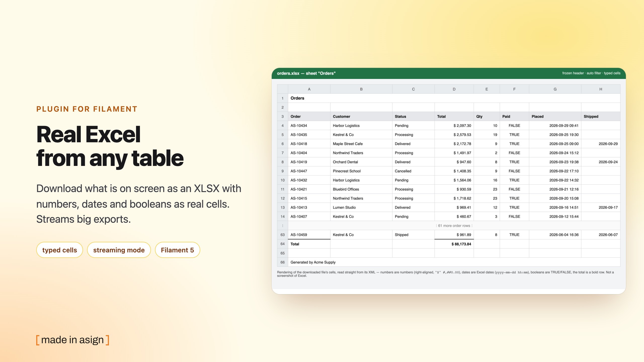
Task: Click customer cell 'Maple Street Cafe'
Action: click(x=361, y=144)
